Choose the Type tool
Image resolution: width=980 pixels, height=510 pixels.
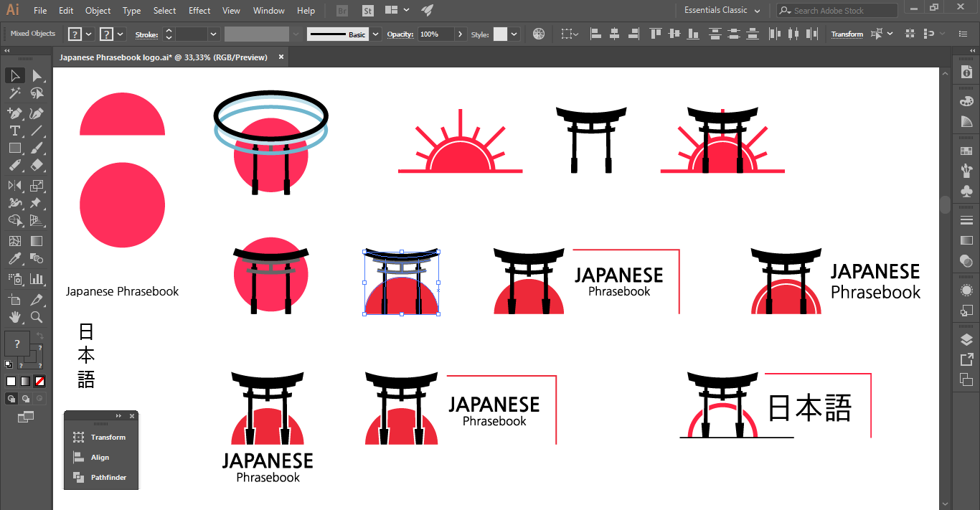[14, 131]
